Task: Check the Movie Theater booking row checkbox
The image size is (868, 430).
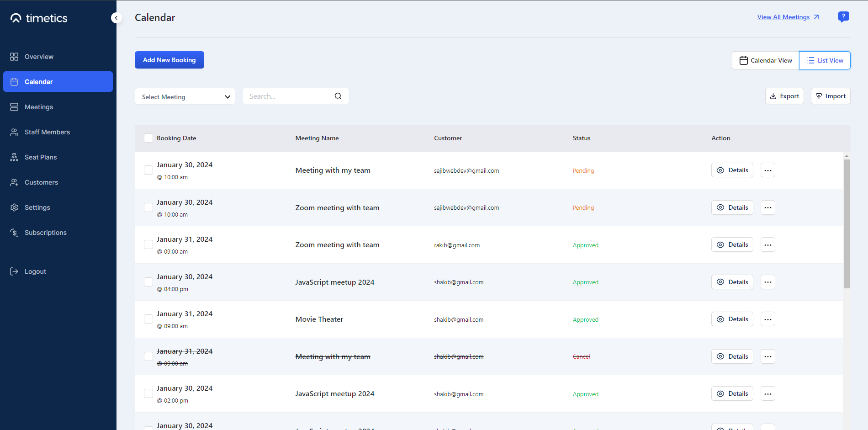Action: [148, 319]
